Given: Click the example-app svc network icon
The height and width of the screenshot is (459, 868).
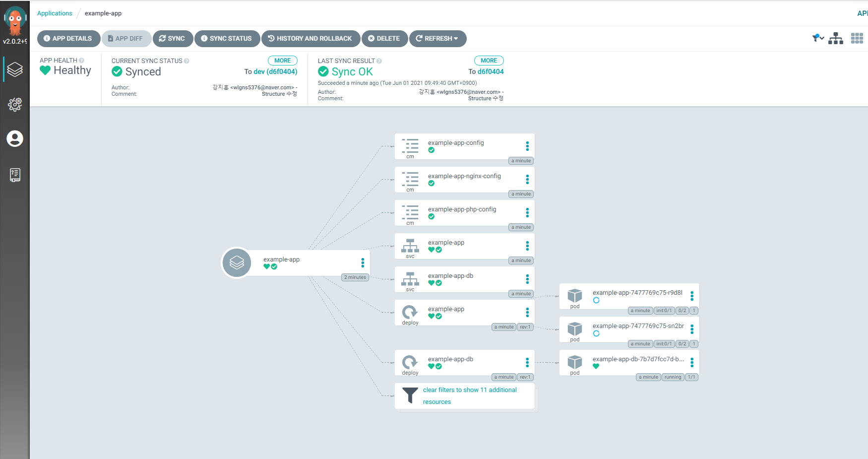Looking at the screenshot, I should tap(410, 246).
